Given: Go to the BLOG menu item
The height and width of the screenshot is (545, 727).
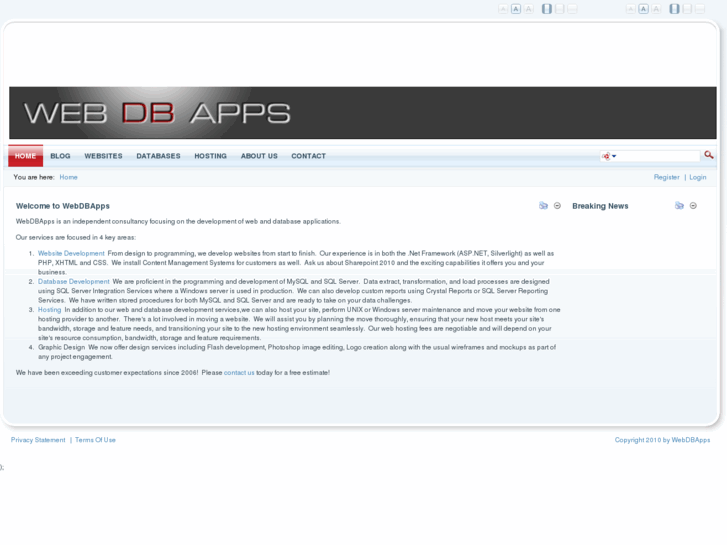Looking at the screenshot, I should pyautogui.click(x=60, y=156).
